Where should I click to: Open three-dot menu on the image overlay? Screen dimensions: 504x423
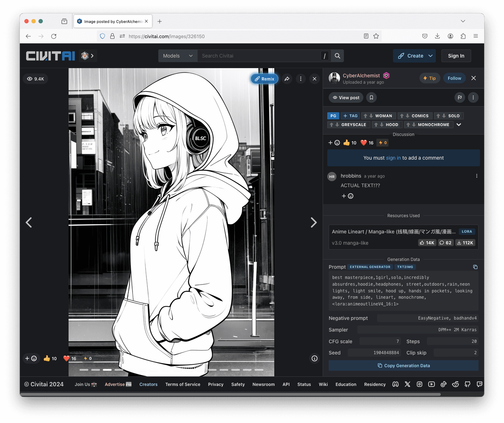[301, 79]
